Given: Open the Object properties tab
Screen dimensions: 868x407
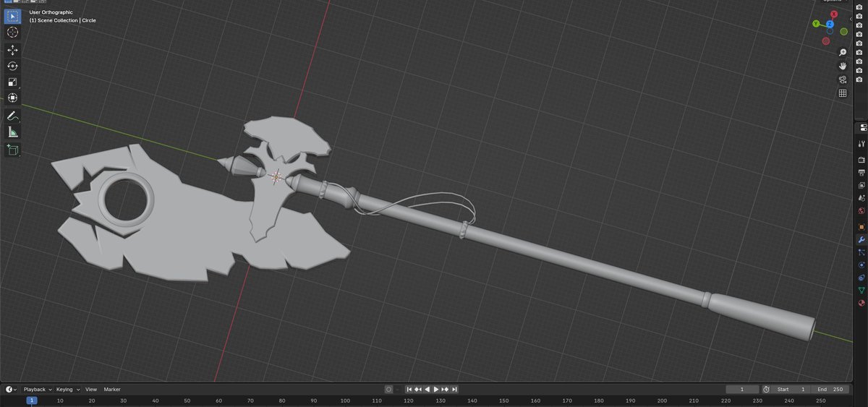Looking at the screenshot, I should tap(861, 226).
